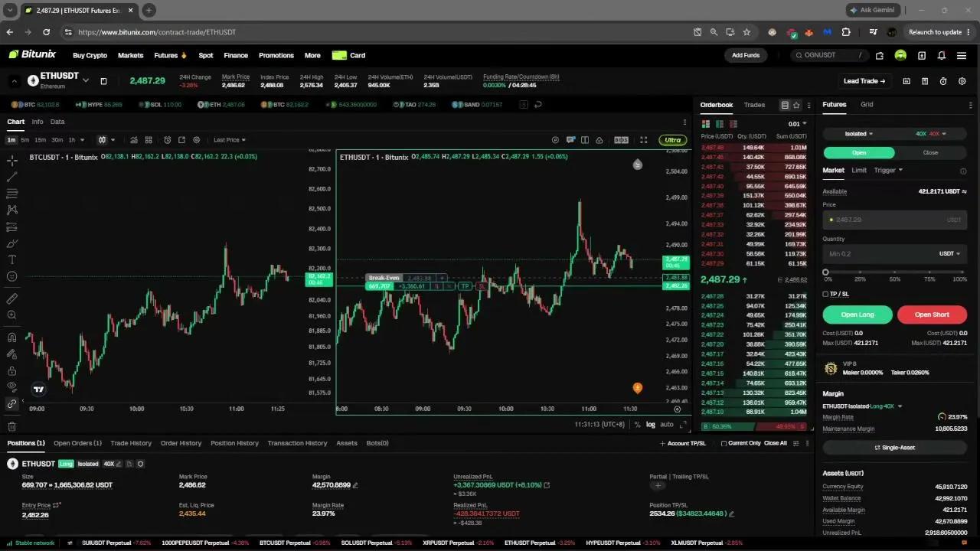Screen dimensions: 980x551
Task: Open the Grid trading tab
Action: 867,105
